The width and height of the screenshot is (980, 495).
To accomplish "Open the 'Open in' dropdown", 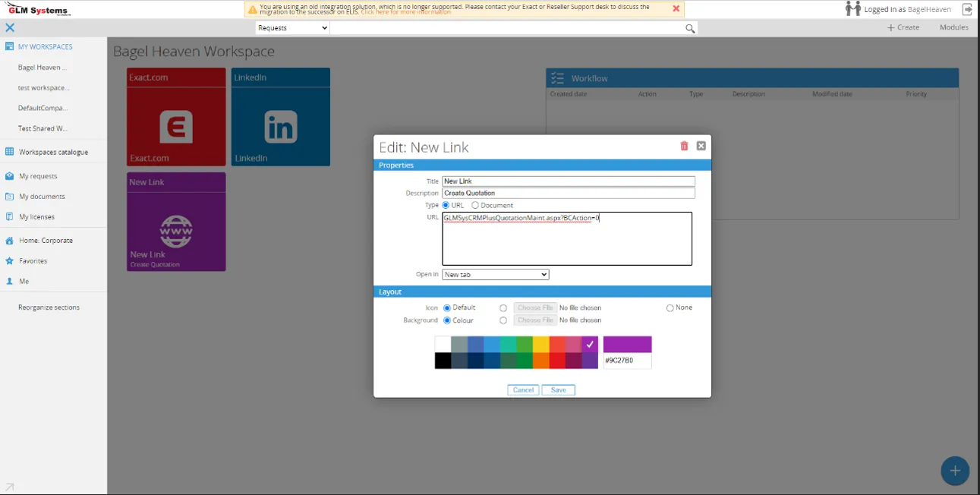I will [x=495, y=274].
